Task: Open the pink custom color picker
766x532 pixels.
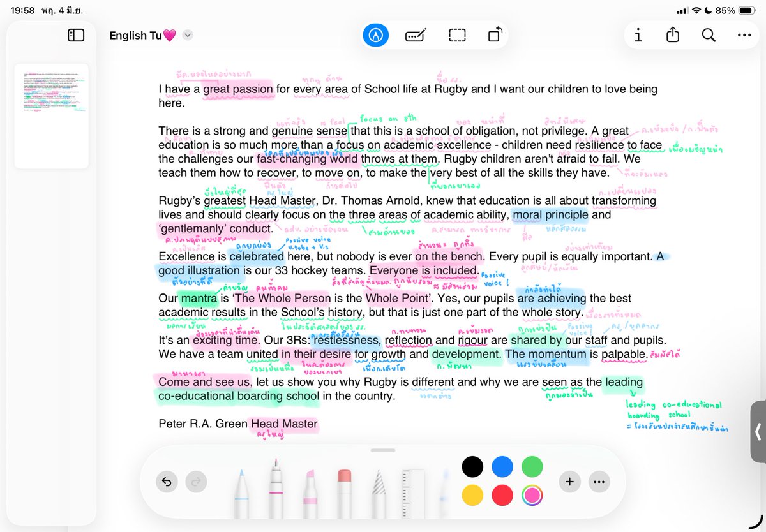Action: point(532,496)
